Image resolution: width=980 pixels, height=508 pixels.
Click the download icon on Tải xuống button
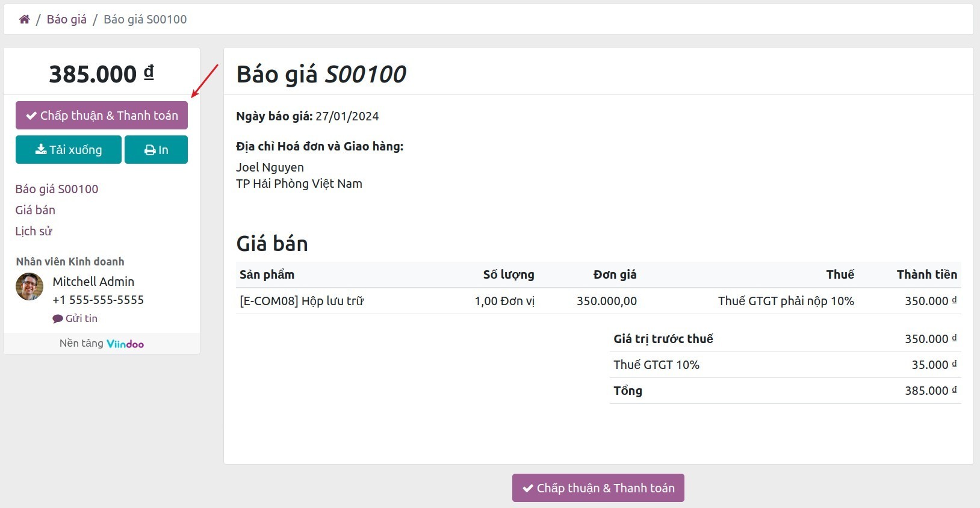click(40, 149)
